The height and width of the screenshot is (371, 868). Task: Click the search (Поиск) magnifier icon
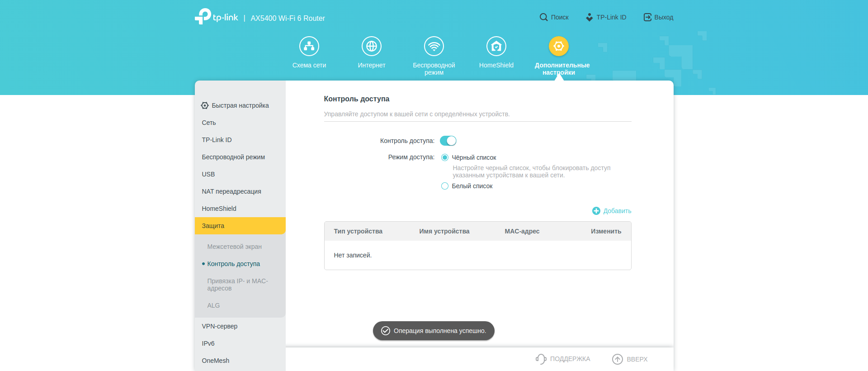click(543, 17)
